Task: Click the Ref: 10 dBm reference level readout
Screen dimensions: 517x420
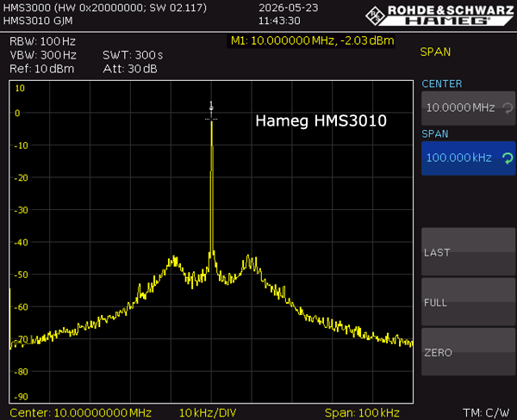Action: [x=42, y=69]
